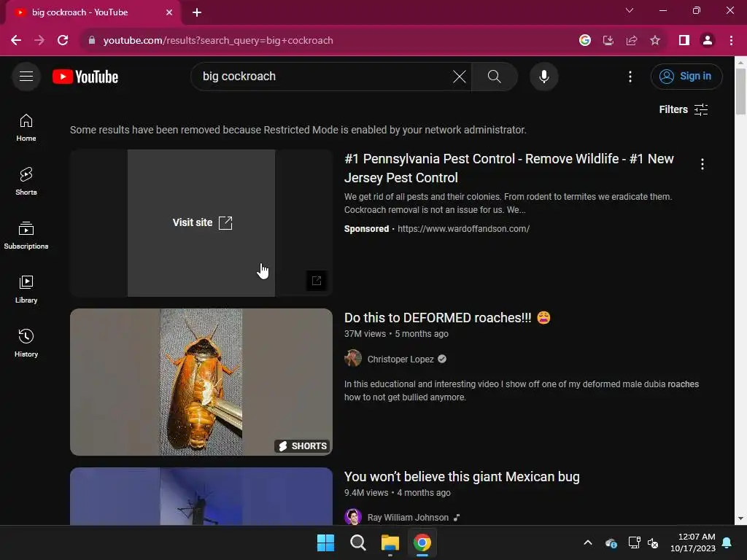Viewport: 747px width, 560px height.
Task: Open the Pennsylvania Pest Control ad title
Action: (508, 168)
